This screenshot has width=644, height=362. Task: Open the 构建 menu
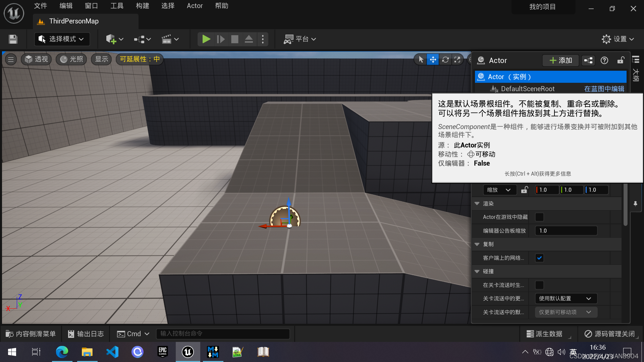click(142, 6)
